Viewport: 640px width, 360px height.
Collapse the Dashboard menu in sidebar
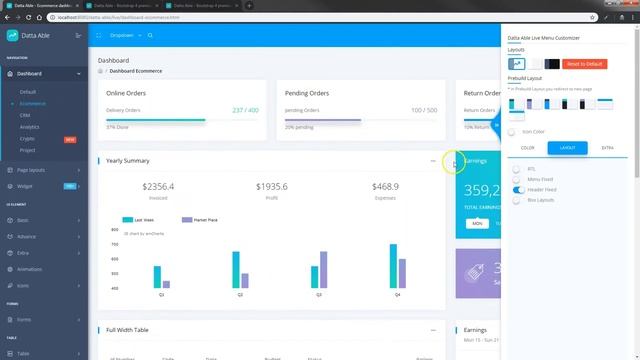(79, 74)
